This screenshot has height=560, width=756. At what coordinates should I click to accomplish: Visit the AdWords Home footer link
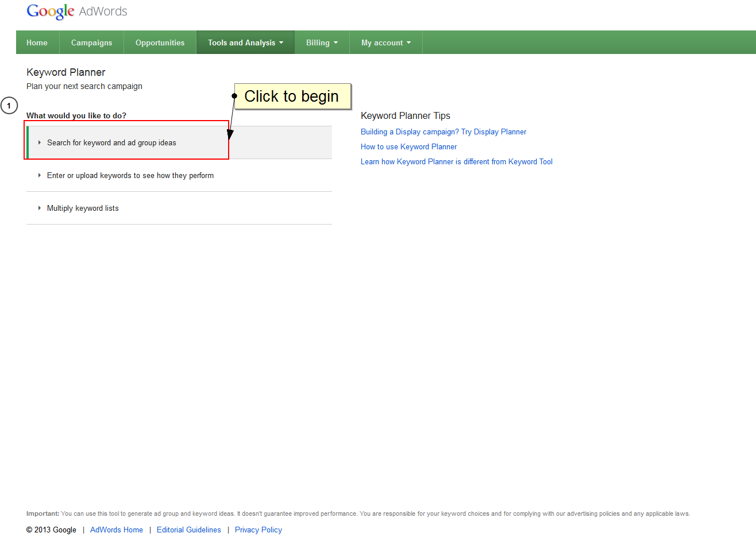[117, 530]
